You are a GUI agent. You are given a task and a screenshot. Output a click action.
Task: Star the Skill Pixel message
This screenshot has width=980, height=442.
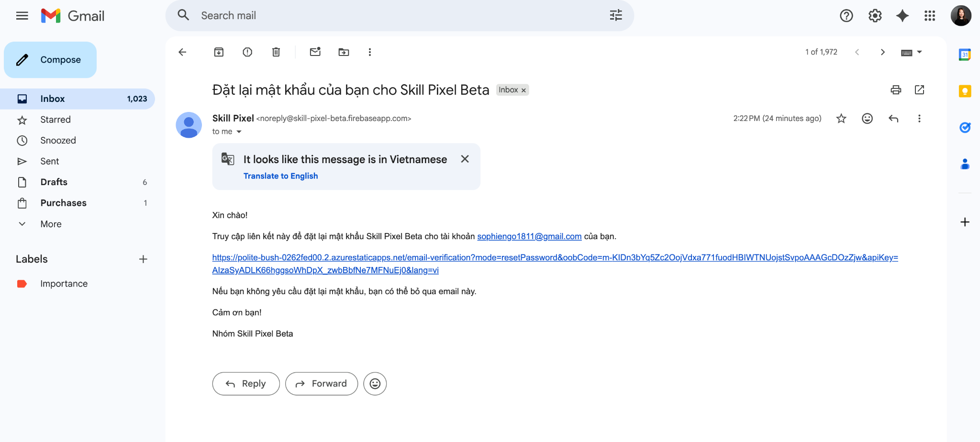click(841, 119)
